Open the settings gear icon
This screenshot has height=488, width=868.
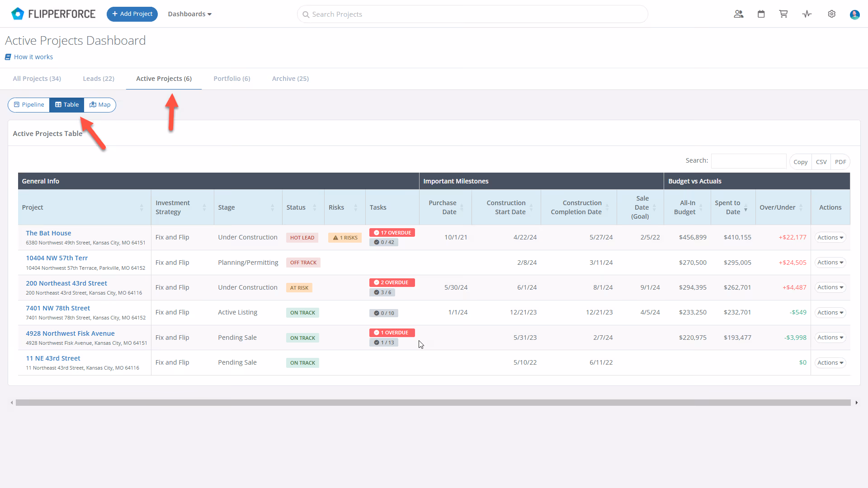tap(832, 14)
